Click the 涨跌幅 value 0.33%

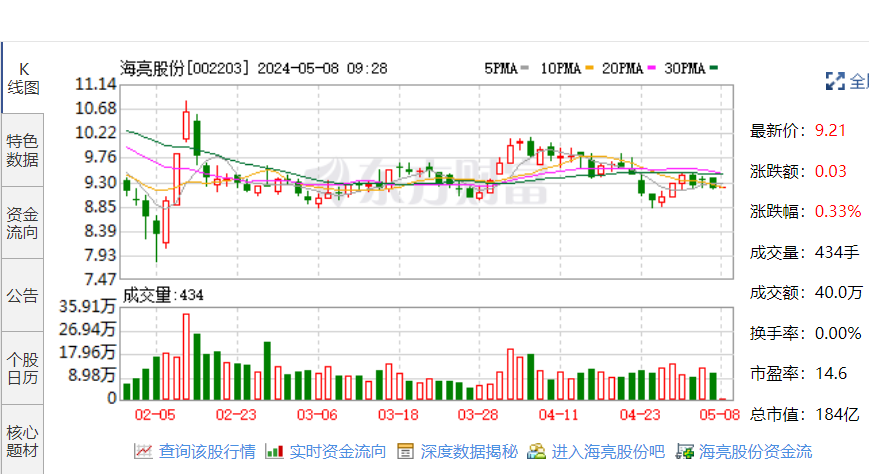tap(837, 211)
